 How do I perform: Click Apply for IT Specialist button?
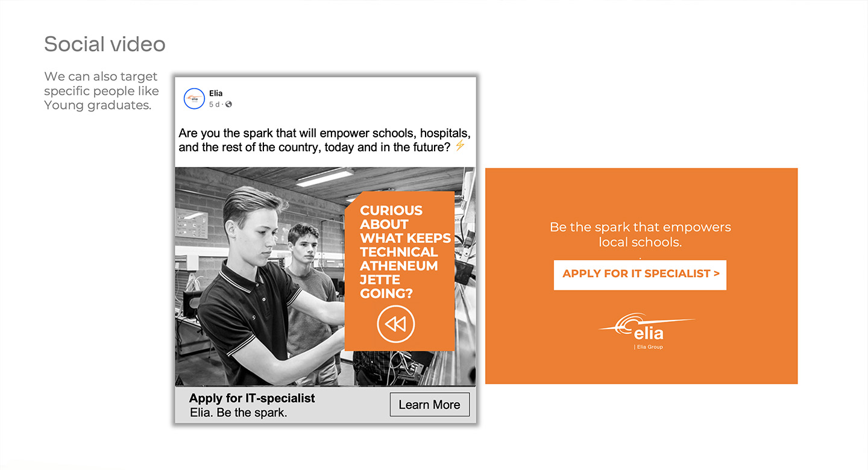coord(640,275)
